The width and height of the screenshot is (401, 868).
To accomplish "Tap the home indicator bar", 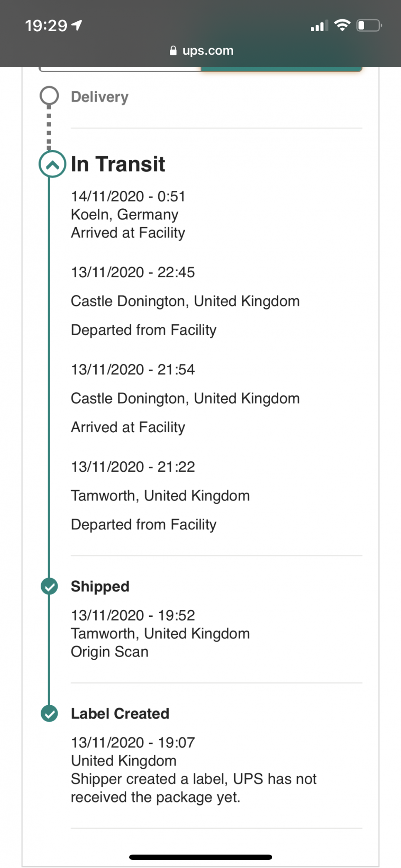I will click(x=200, y=857).
